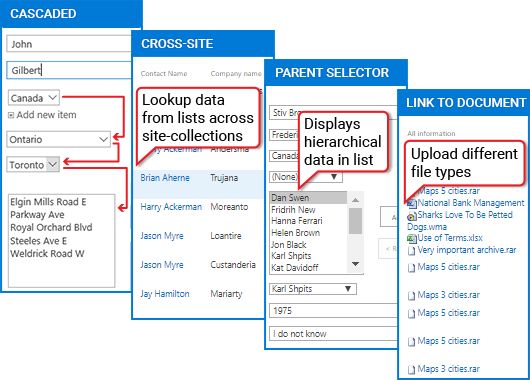Select Kat Davidoff in list box

295,268
